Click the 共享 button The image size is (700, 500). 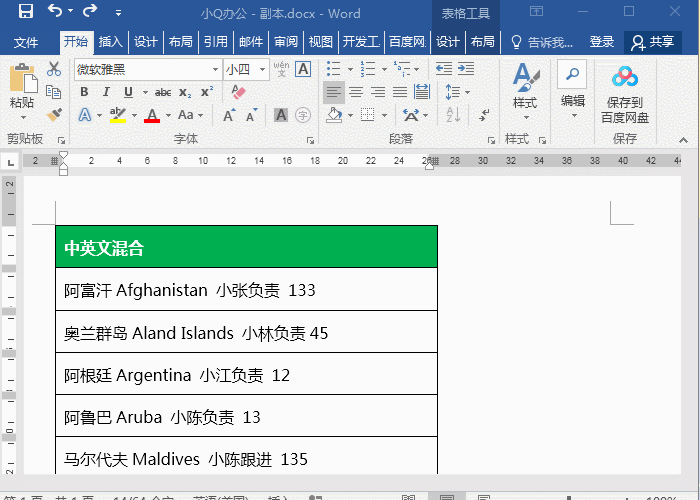[653, 42]
